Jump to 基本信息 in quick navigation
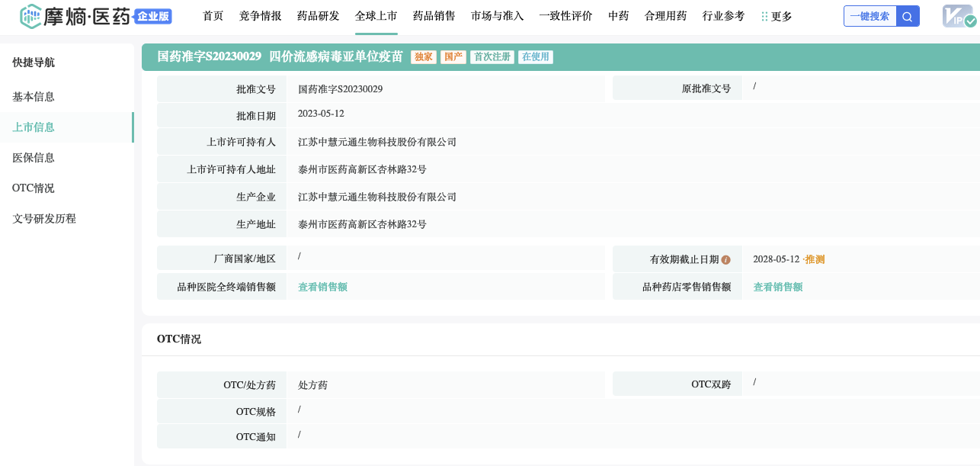 point(34,97)
